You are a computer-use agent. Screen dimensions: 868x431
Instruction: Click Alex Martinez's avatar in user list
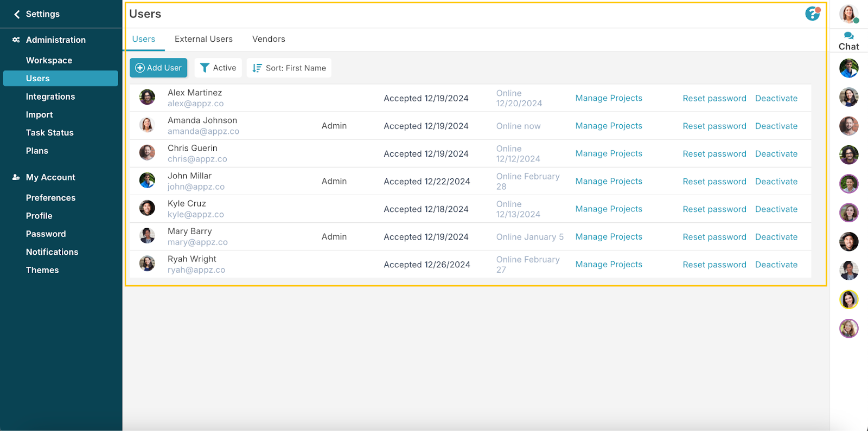(x=147, y=98)
